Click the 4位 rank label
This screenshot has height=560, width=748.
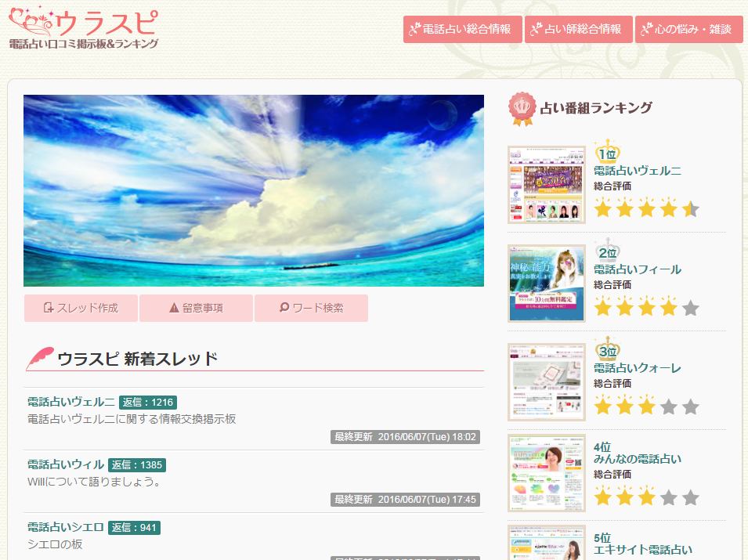(x=602, y=447)
